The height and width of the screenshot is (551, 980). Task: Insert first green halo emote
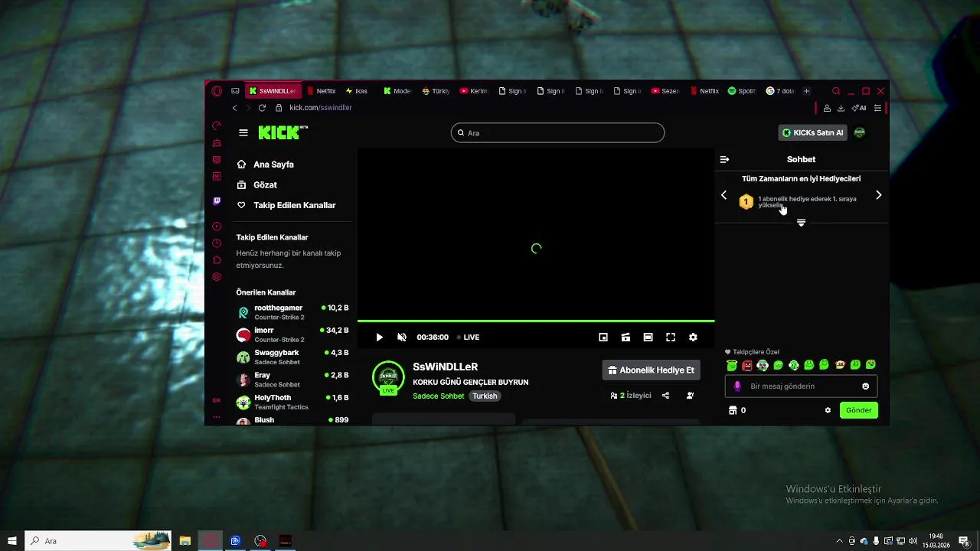click(x=732, y=365)
